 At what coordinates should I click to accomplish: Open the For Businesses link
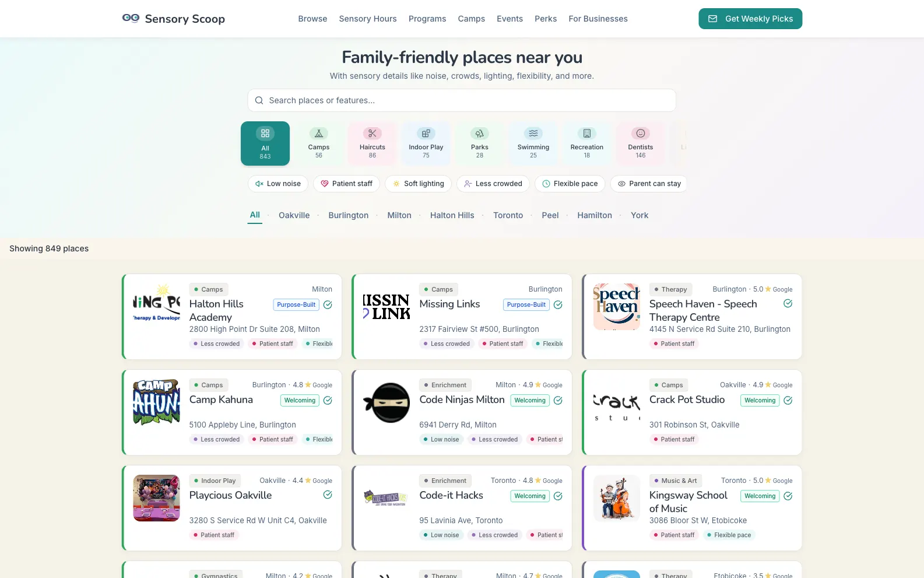pos(598,19)
